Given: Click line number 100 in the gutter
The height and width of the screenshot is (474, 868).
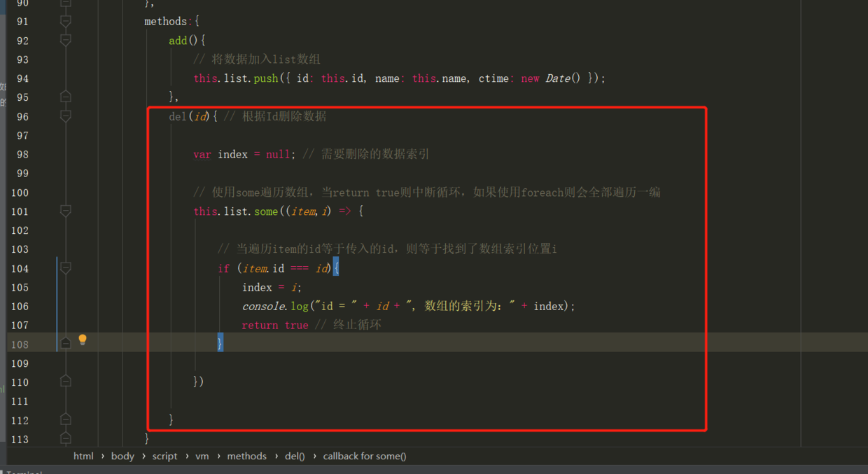Looking at the screenshot, I should click(x=20, y=193).
